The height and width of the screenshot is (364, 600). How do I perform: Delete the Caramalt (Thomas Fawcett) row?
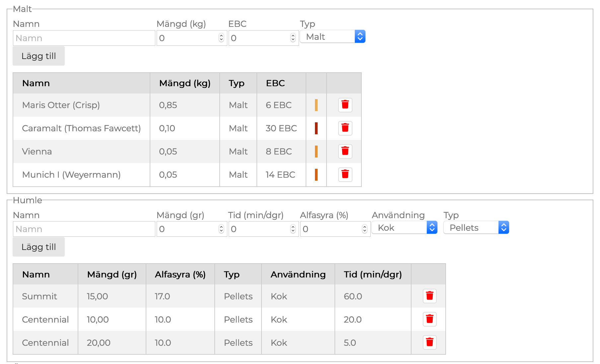pyautogui.click(x=345, y=128)
